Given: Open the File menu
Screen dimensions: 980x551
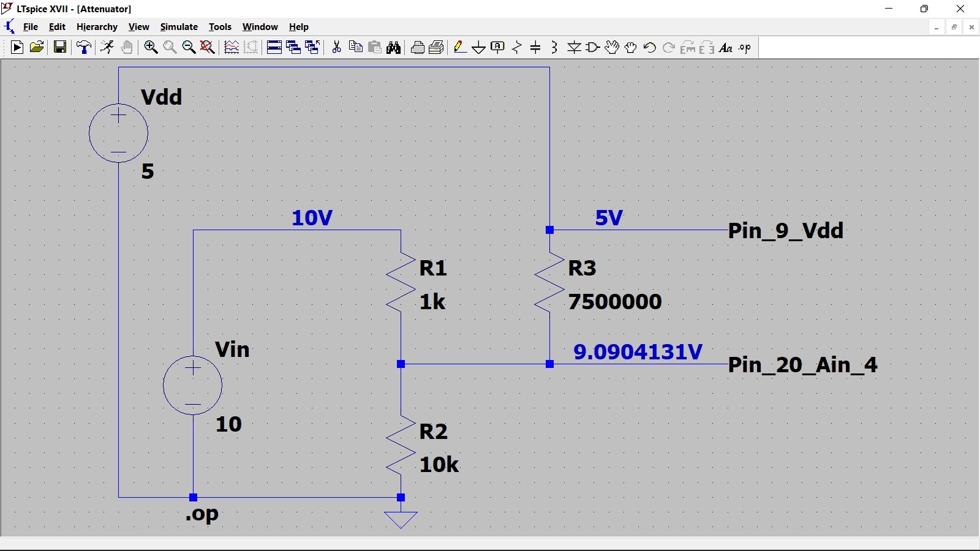Looking at the screenshot, I should tap(31, 27).
